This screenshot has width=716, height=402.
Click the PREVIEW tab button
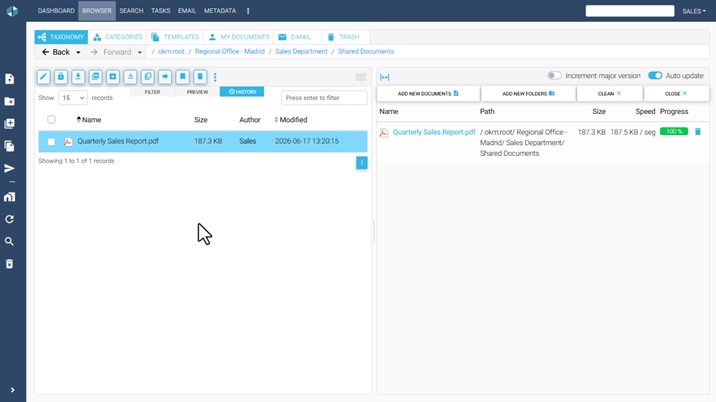tap(197, 92)
